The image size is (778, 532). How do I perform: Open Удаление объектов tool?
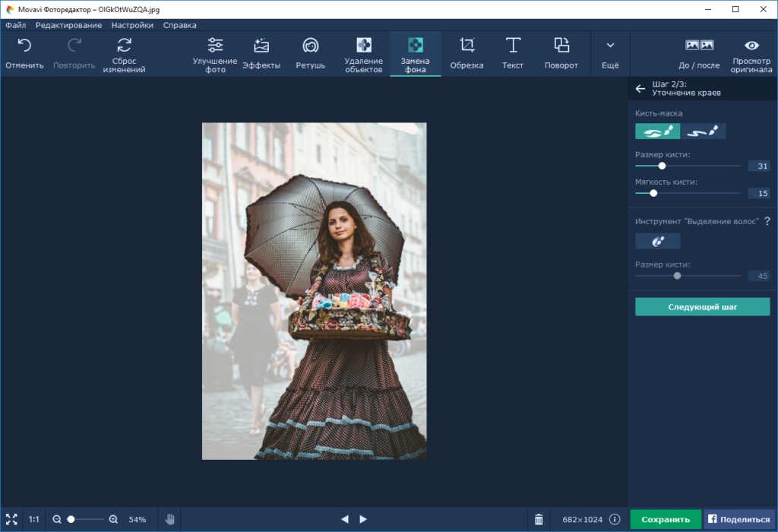(x=363, y=46)
